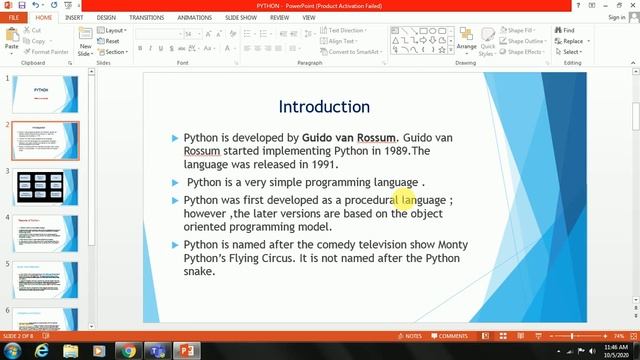
Task: Switch to Reading View icon in status bar
Action: pyautogui.click(x=520, y=336)
